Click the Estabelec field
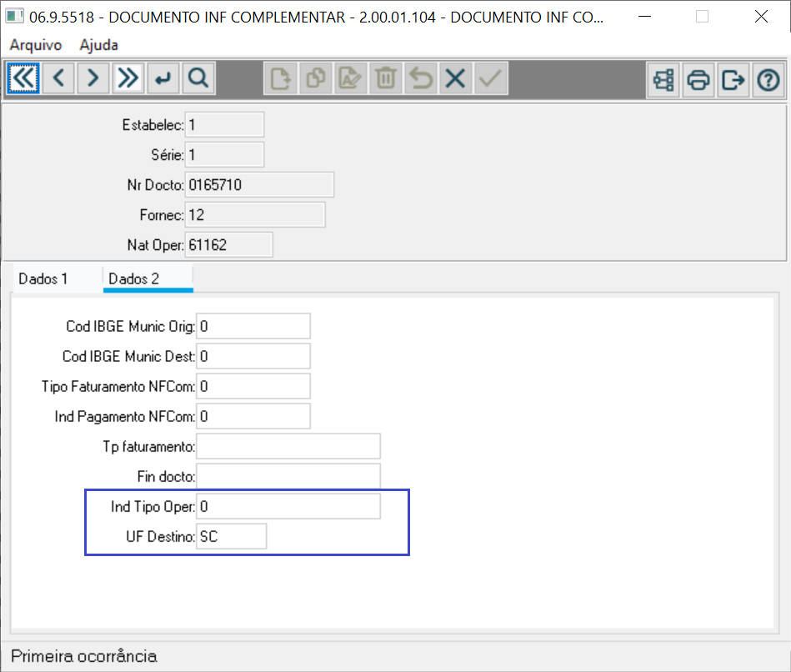Image resolution: width=791 pixels, height=672 pixels. tap(224, 124)
